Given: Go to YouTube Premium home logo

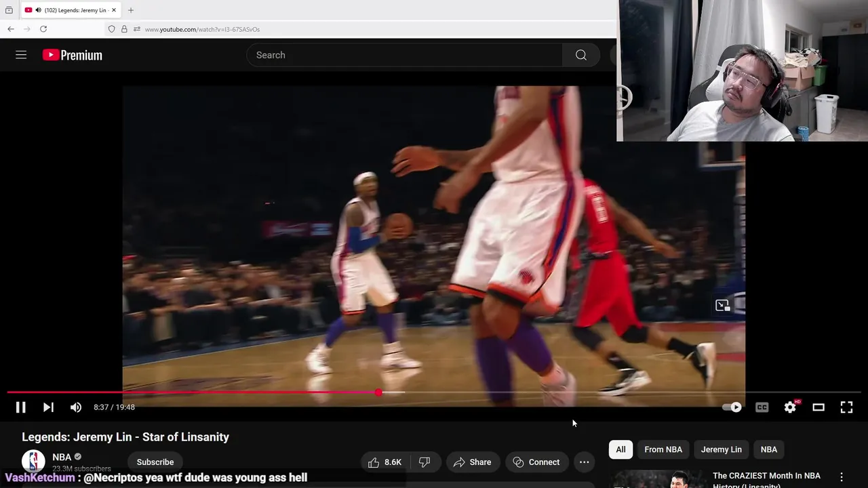Looking at the screenshot, I should point(72,55).
